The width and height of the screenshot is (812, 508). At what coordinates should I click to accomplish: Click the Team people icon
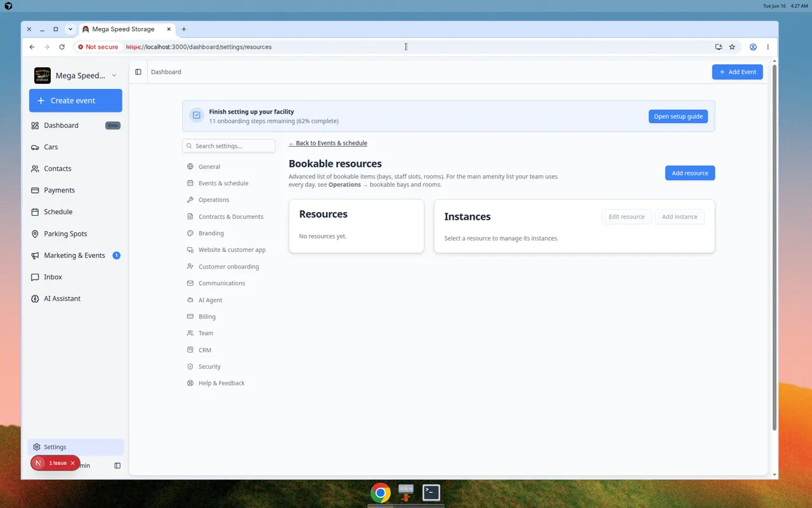coord(190,333)
